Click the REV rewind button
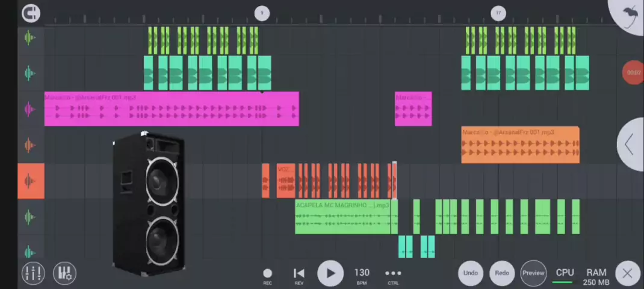This screenshot has width=644, height=289. tap(299, 275)
